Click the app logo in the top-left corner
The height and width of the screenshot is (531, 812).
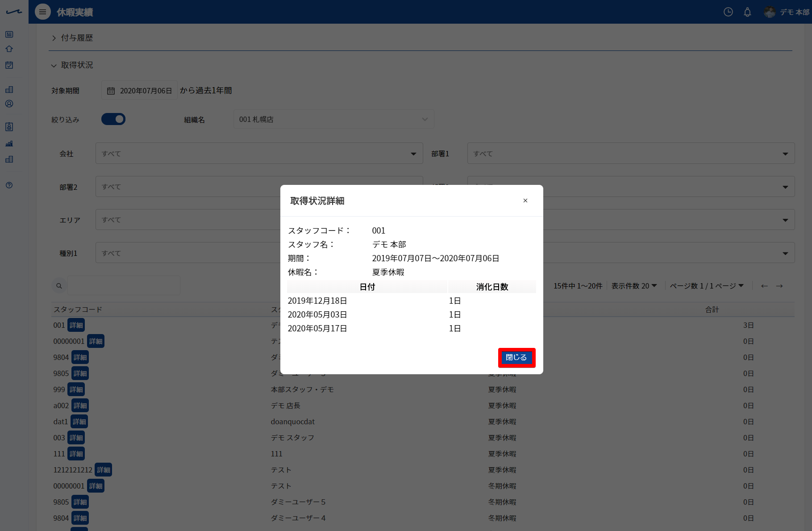[14, 12]
